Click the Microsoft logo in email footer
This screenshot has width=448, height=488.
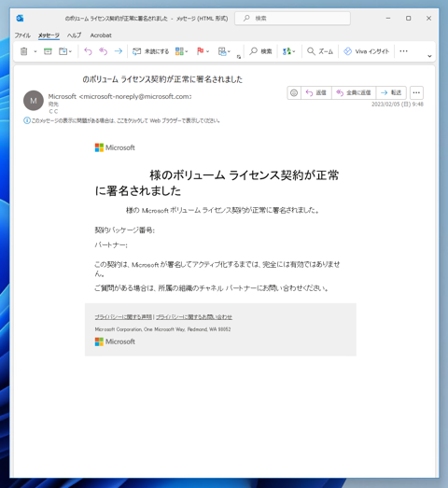[115, 342]
